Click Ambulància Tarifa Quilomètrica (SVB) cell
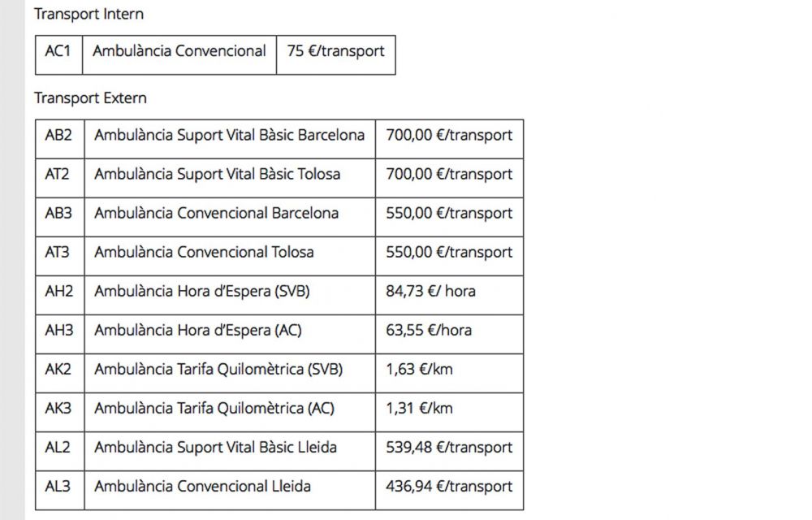Screen dimensions: 812x520 click(218, 369)
